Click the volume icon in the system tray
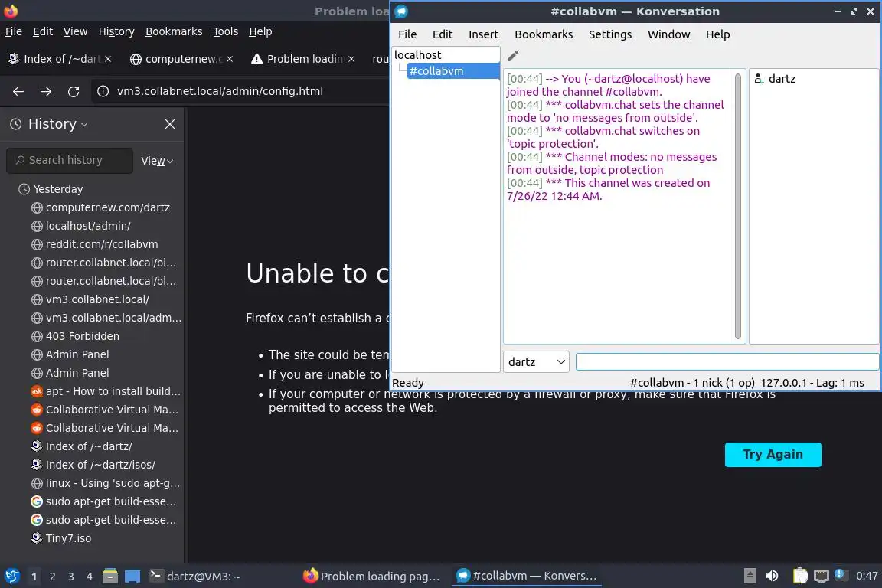The height and width of the screenshot is (588, 882). pos(773,576)
